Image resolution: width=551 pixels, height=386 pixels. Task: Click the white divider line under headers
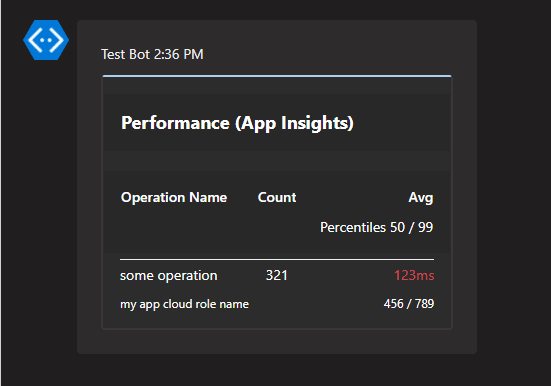tap(277, 260)
